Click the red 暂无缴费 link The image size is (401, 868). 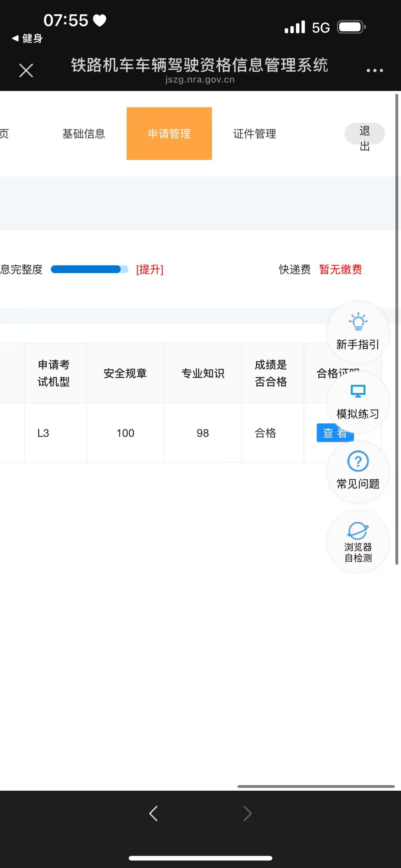(x=340, y=269)
